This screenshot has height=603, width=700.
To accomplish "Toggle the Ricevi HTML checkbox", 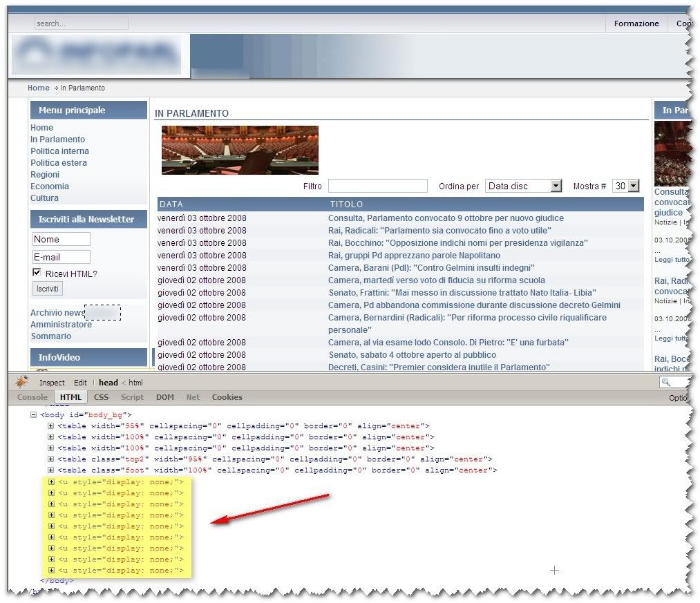I will [37, 273].
